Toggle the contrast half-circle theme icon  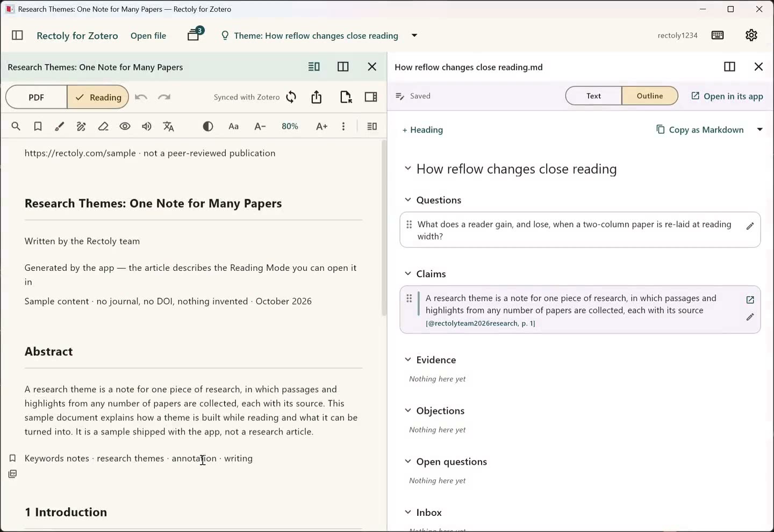(x=208, y=126)
